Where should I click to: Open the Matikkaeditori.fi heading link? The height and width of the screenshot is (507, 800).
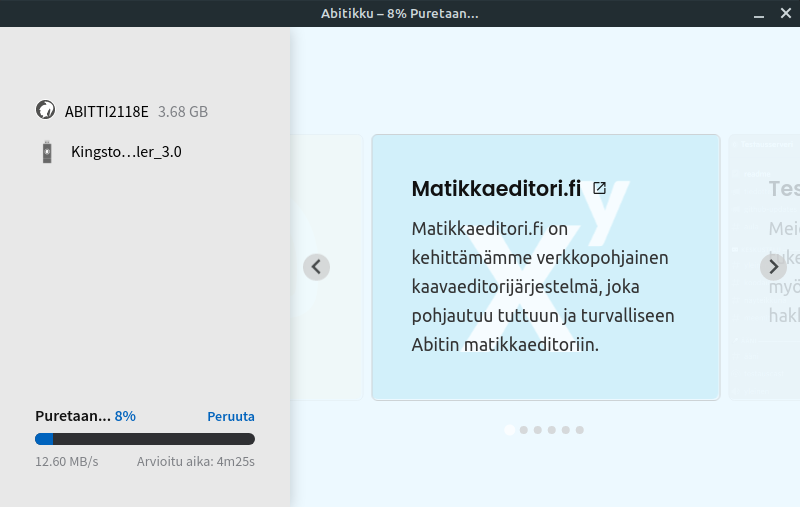coord(496,189)
